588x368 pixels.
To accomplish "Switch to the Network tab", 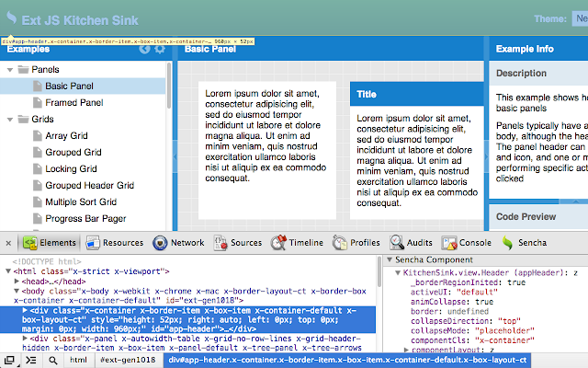I will (x=178, y=243).
